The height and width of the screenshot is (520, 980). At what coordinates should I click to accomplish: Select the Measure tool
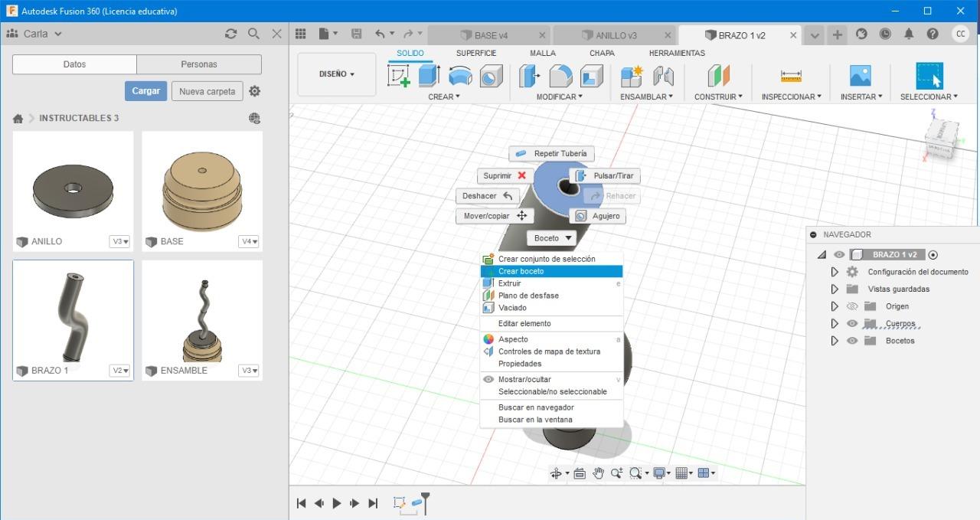pyautogui.click(x=791, y=76)
